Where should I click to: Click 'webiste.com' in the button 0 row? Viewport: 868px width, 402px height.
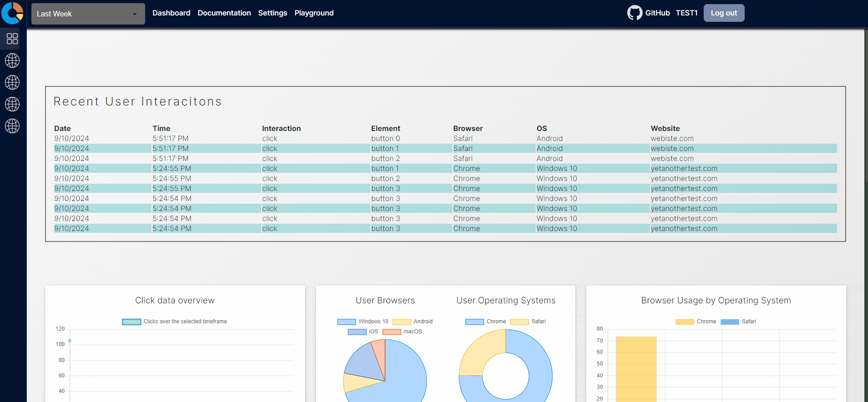click(672, 139)
